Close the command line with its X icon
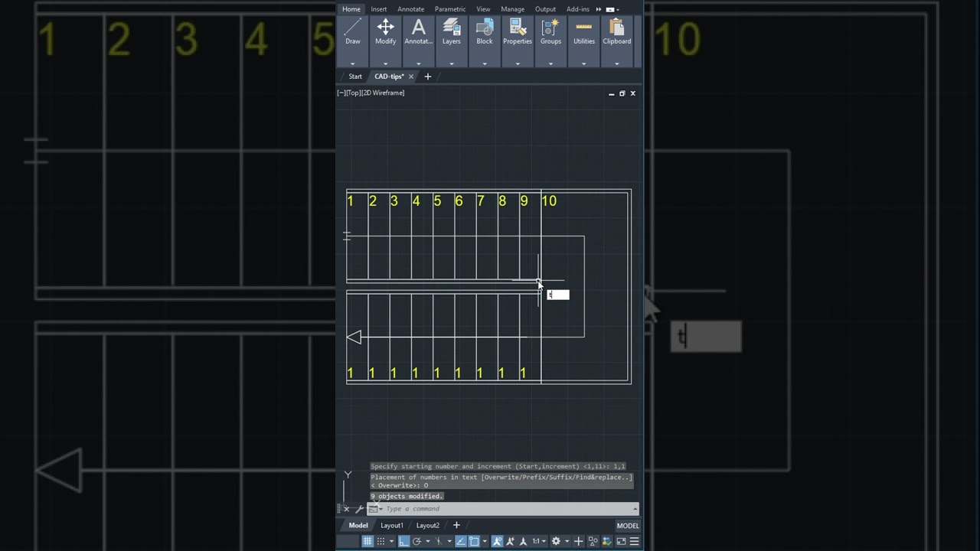980x551 pixels. [346, 509]
